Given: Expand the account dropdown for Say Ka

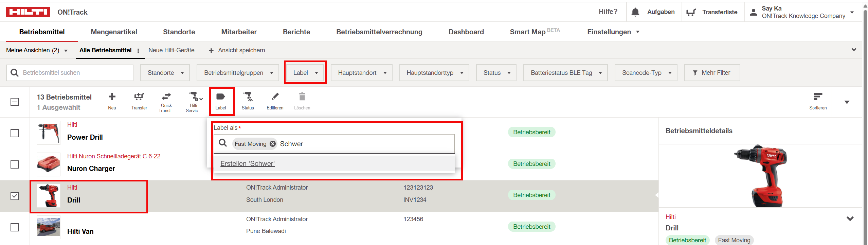Looking at the screenshot, I should 852,12.
